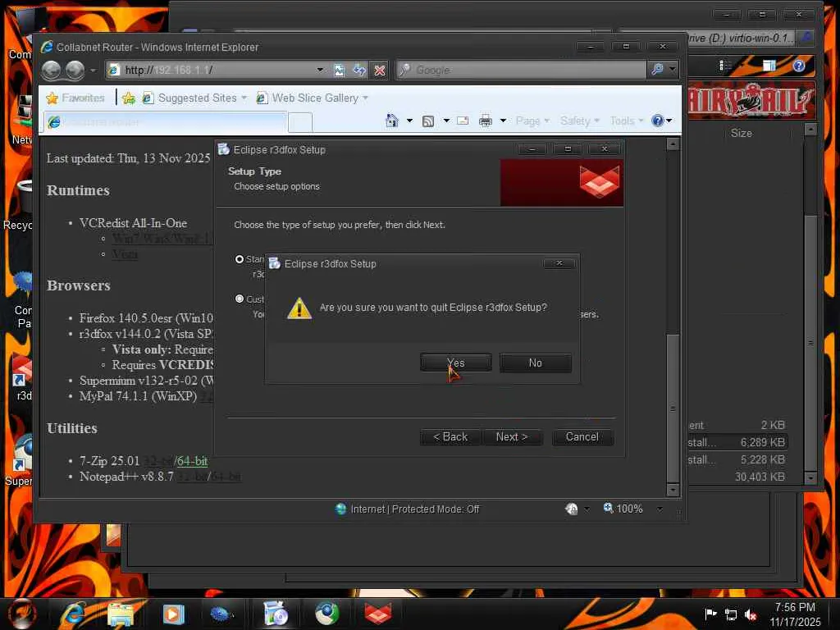Viewport: 840px width, 630px height.
Task: Add to Favorites bar star icon
Action: 129,98
